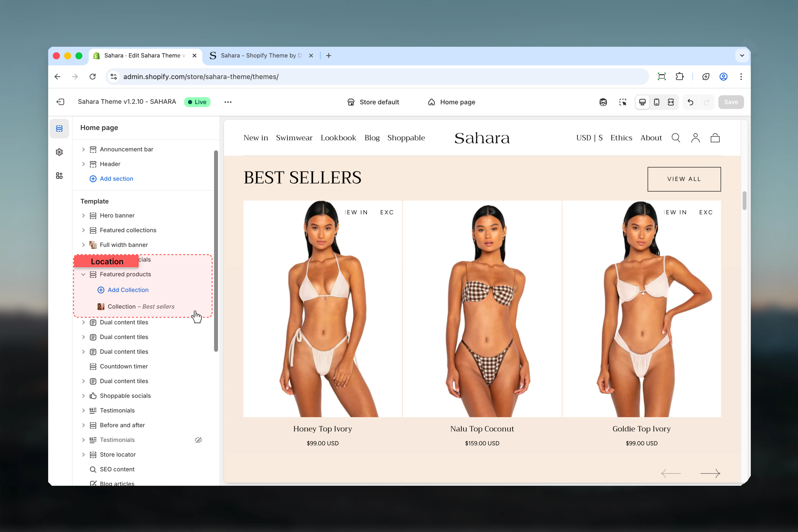Click Add section link
798x532 pixels.
(x=111, y=179)
